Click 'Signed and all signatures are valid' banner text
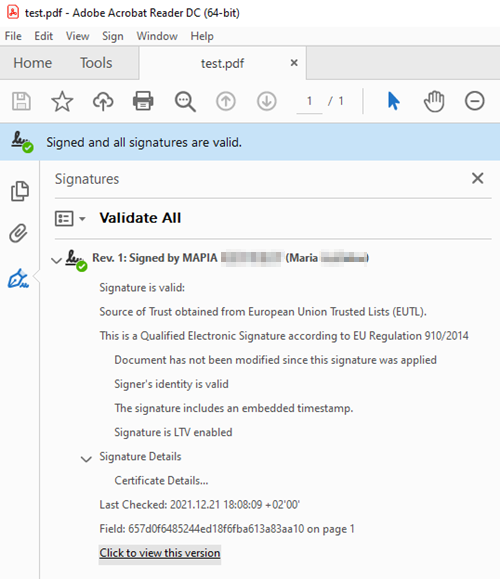500x579 pixels. (144, 142)
